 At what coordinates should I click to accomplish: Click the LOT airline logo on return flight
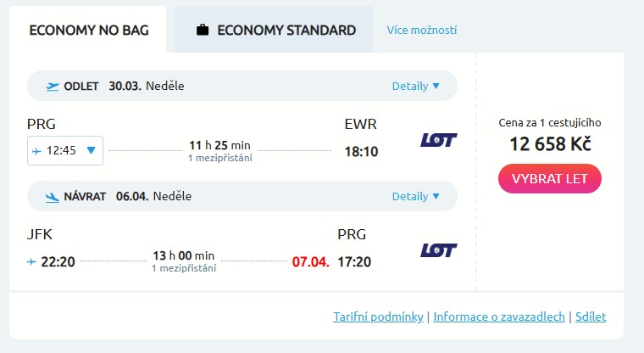[438, 250]
